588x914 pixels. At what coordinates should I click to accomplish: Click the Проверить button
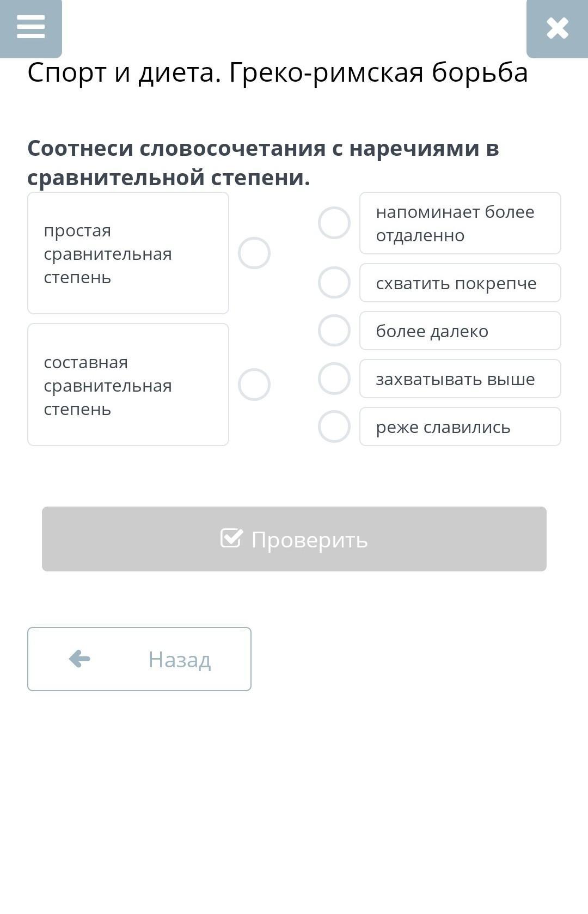[x=294, y=539]
